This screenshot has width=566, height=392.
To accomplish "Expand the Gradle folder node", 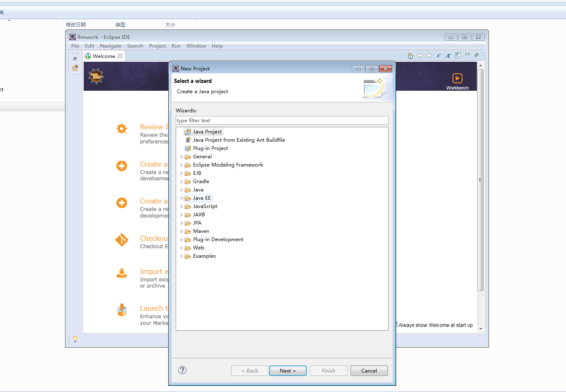I will pos(181,181).
